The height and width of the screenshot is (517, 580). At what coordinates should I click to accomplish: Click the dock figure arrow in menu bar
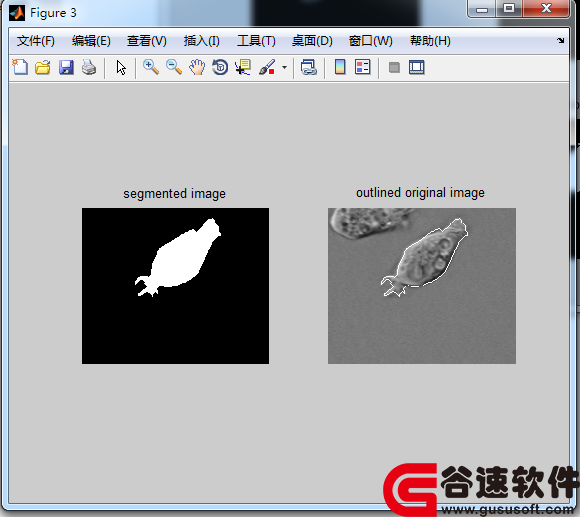point(561,40)
